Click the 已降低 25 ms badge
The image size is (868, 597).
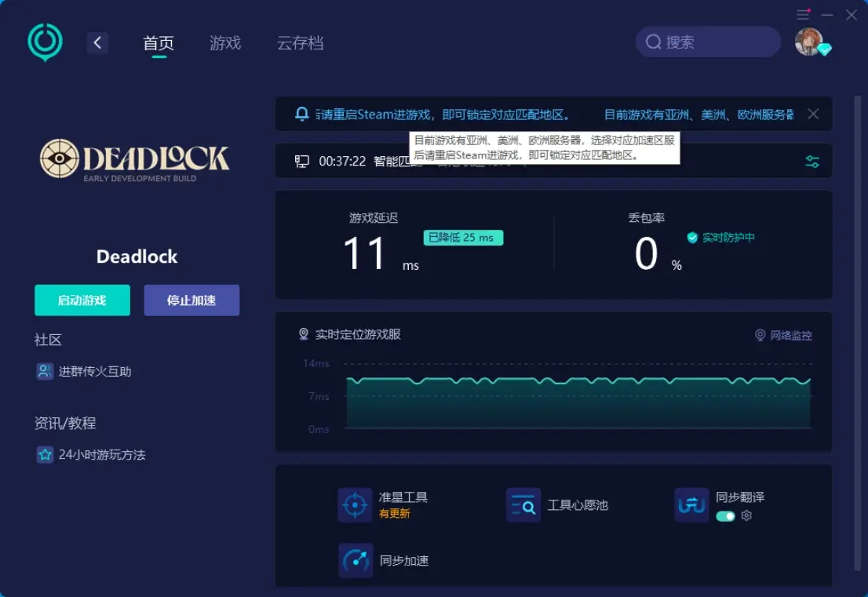click(463, 238)
